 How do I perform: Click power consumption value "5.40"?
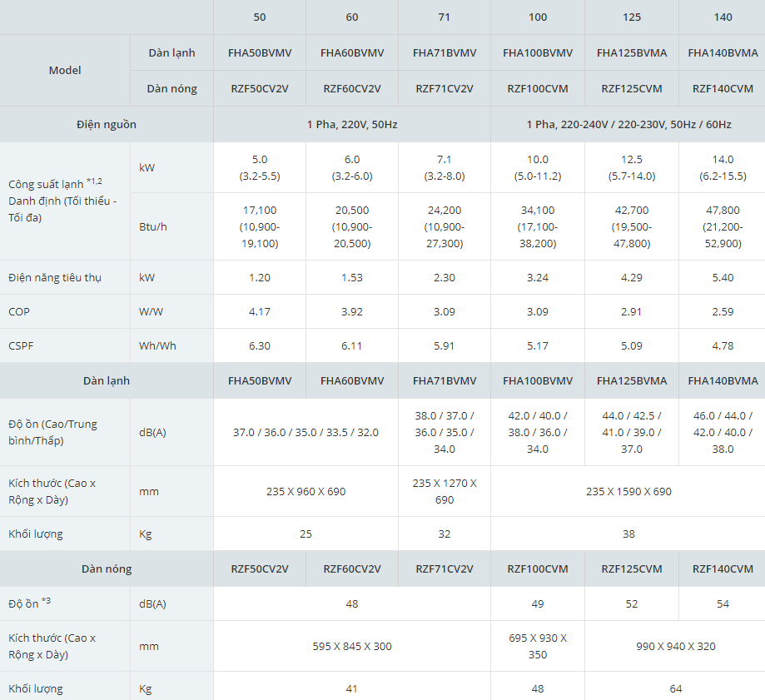click(x=723, y=277)
